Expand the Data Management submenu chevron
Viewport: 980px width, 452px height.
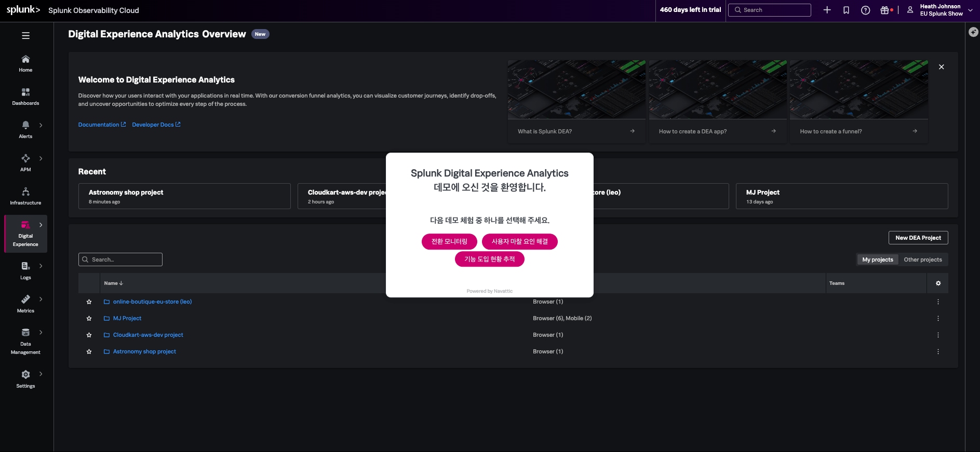click(x=41, y=333)
